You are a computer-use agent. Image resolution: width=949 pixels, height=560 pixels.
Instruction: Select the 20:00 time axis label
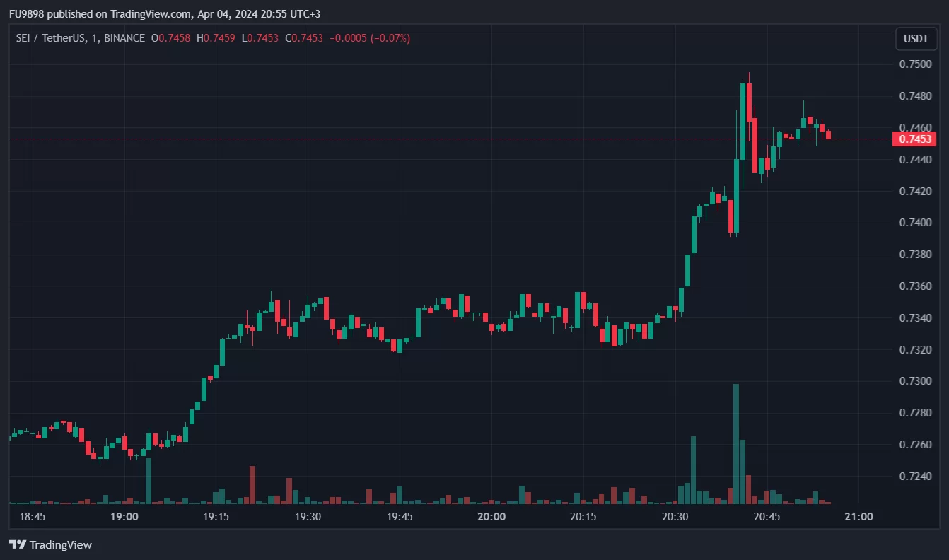click(x=491, y=517)
